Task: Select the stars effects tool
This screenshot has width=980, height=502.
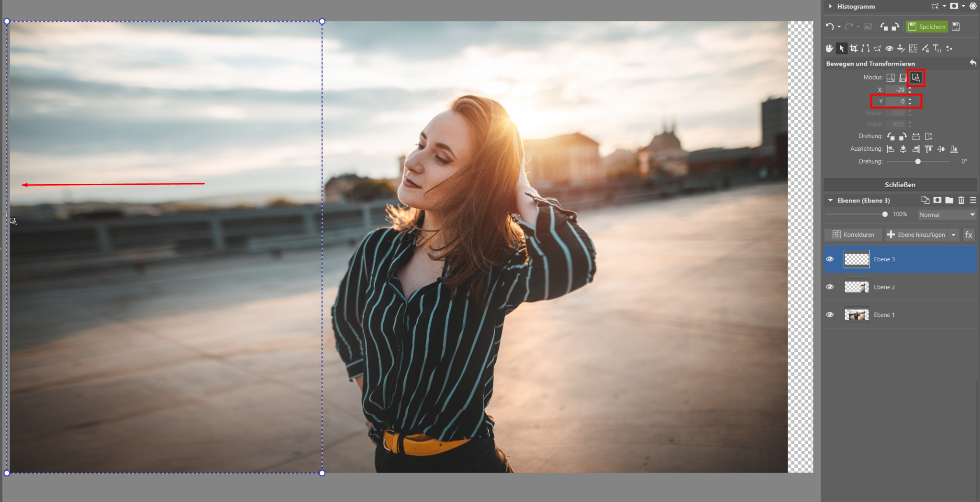Action: pyautogui.click(x=949, y=48)
